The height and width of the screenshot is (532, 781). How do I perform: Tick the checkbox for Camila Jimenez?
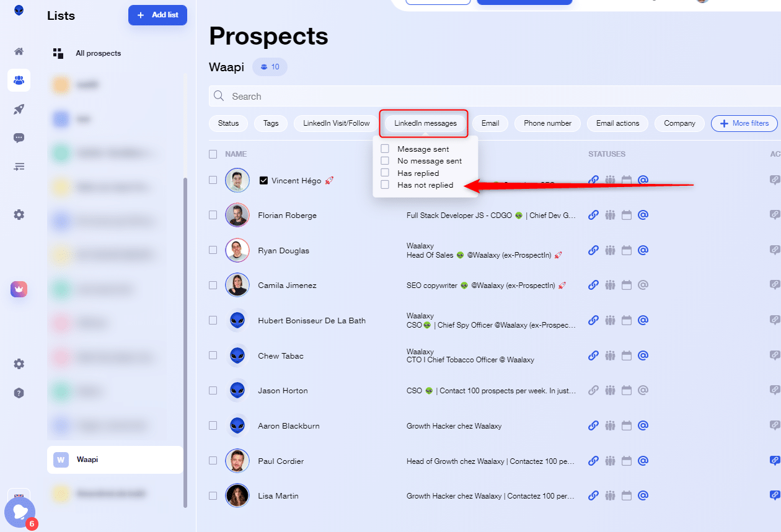213,286
